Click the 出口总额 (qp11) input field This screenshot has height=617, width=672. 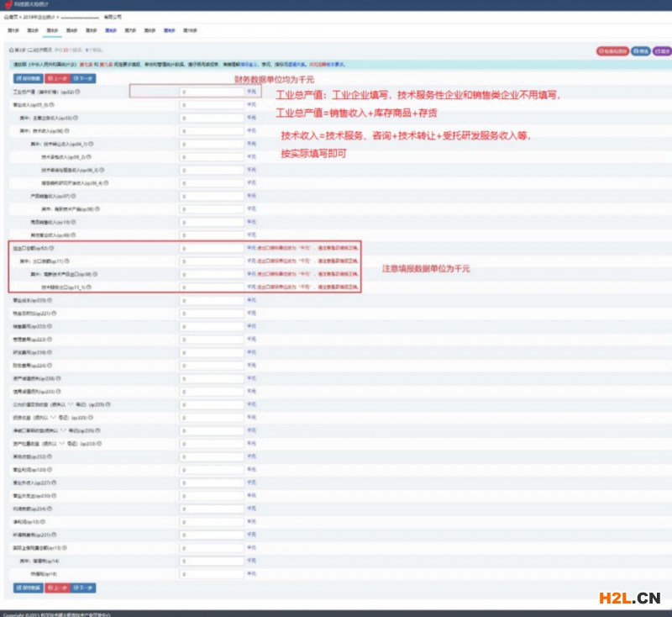pos(212,261)
